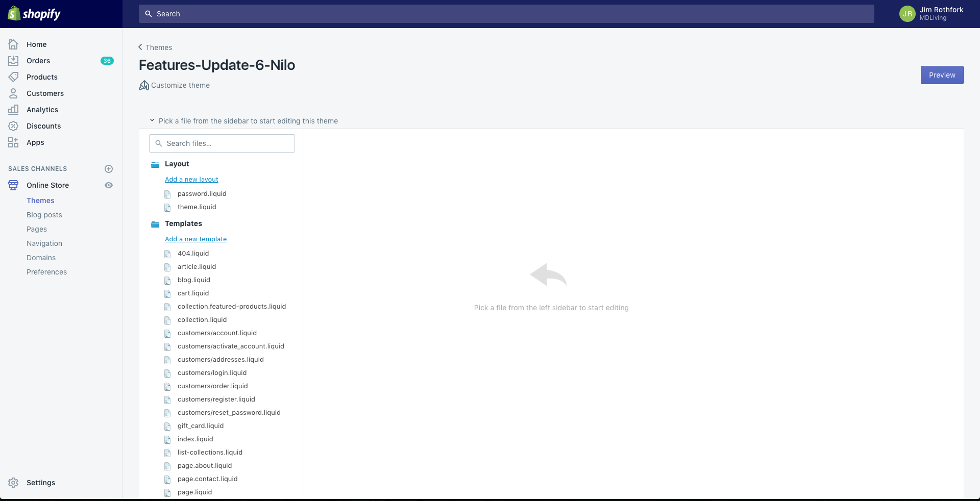Screen dimensions: 980x501
Task: Open Analytics via bar chart icon
Action: [x=13, y=110]
